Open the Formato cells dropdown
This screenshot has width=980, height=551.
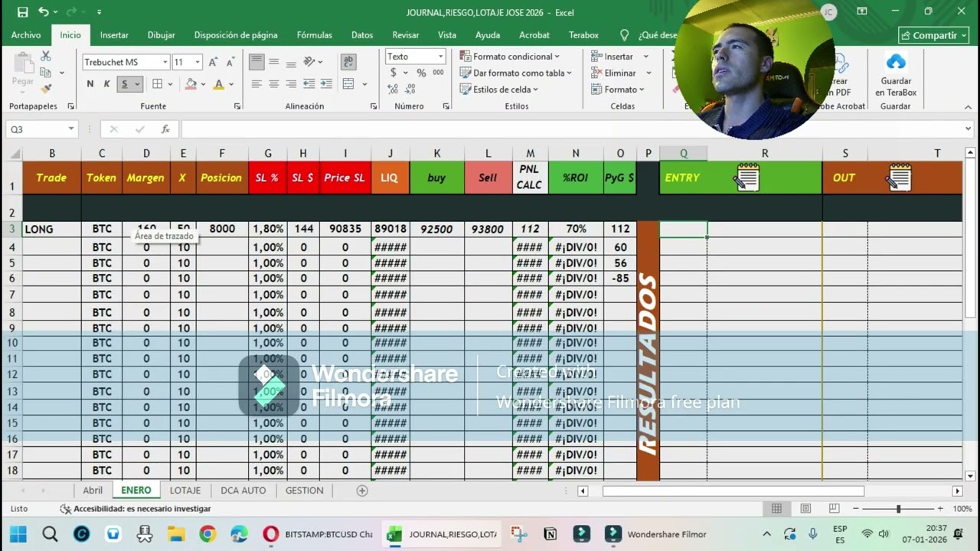pos(618,90)
